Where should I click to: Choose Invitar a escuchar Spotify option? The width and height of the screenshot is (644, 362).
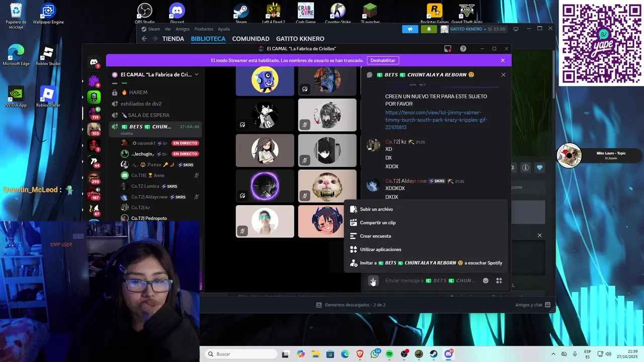[x=426, y=263]
